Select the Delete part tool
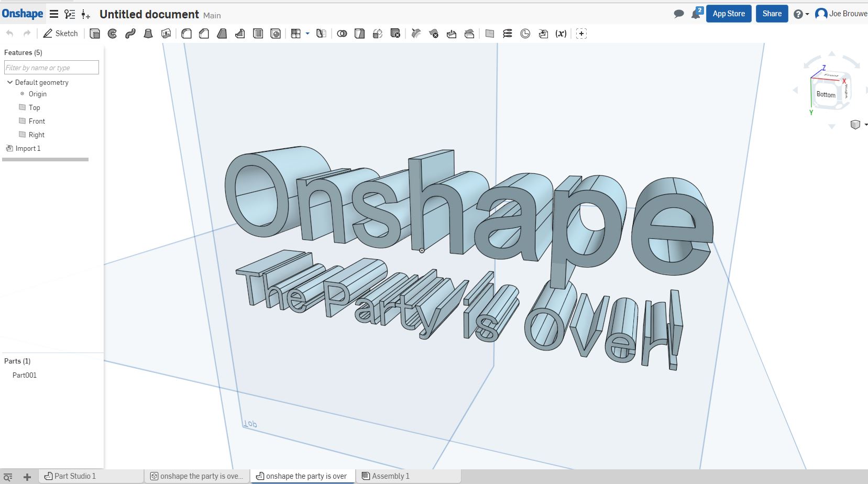The width and height of the screenshot is (868, 484). pos(395,34)
